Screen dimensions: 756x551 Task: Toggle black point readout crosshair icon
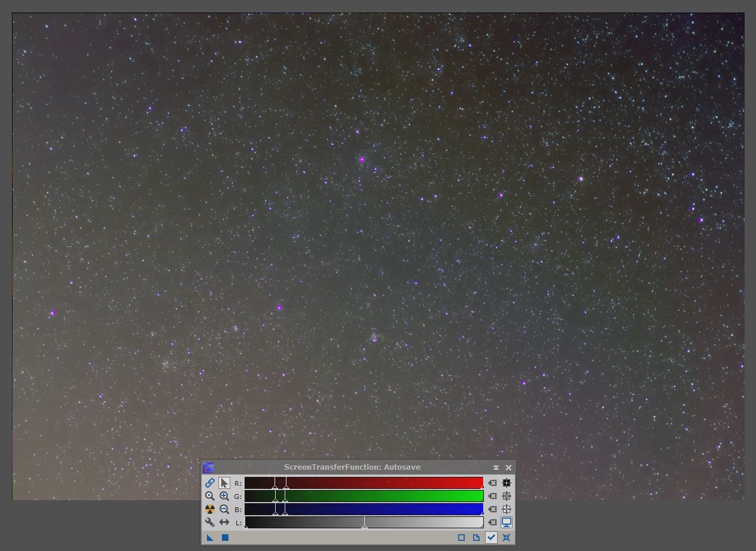[x=507, y=483]
